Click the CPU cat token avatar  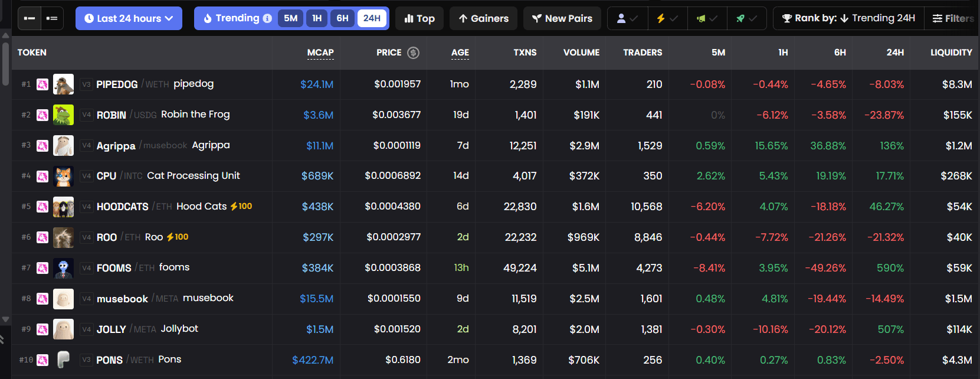point(63,176)
